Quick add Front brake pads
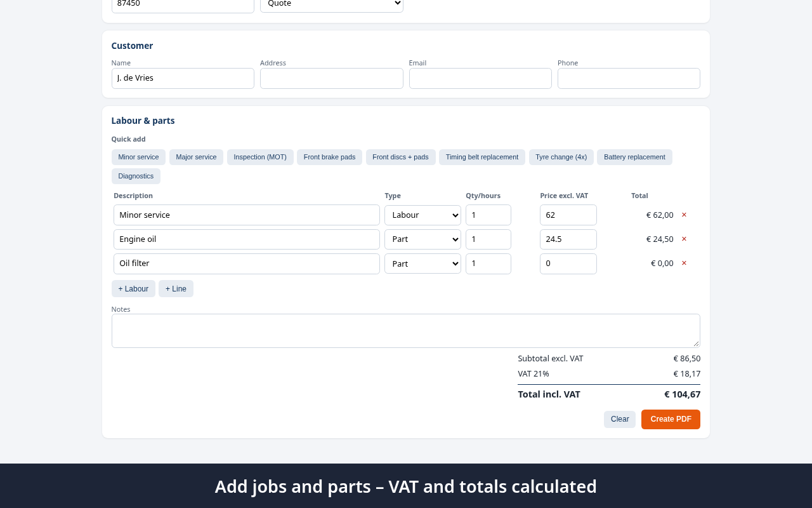The width and height of the screenshot is (812, 508). [x=329, y=157]
